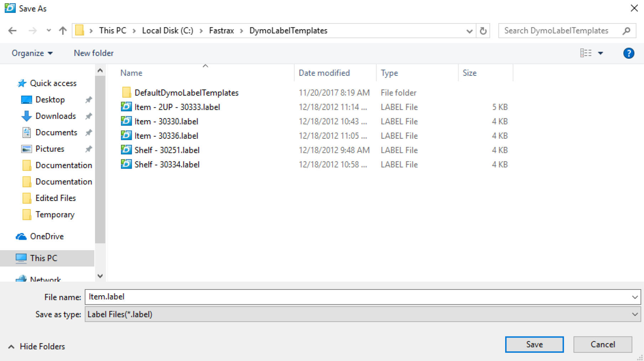Open the Help question mark icon

[629, 53]
